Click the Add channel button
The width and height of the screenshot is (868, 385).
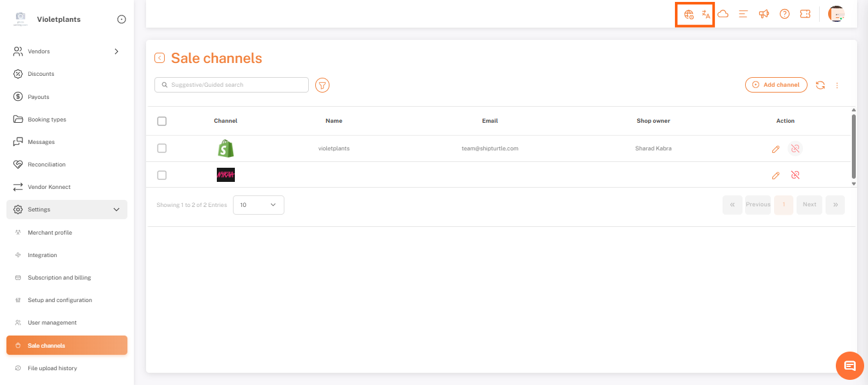click(x=776, y=85)
